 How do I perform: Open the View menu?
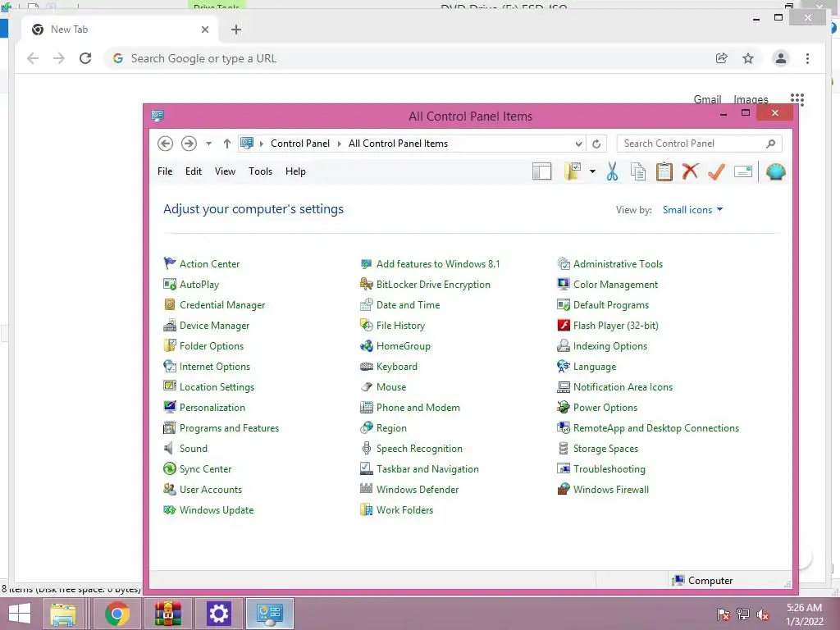pyautogui.click(x=225, y=171)
